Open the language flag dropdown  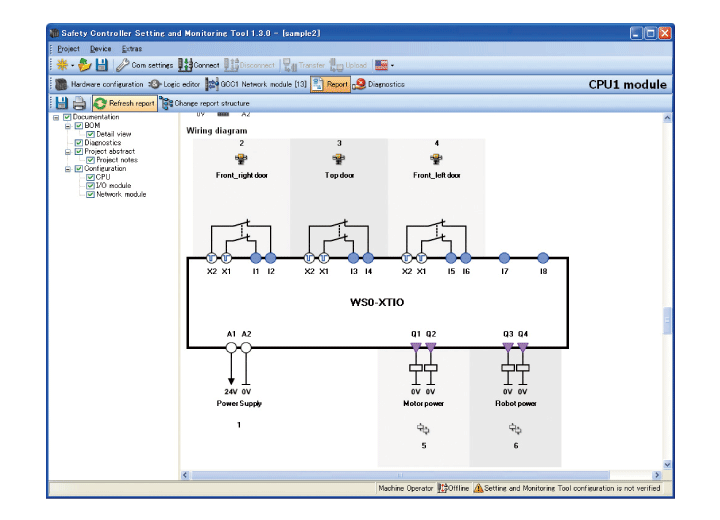coord(385,65)
